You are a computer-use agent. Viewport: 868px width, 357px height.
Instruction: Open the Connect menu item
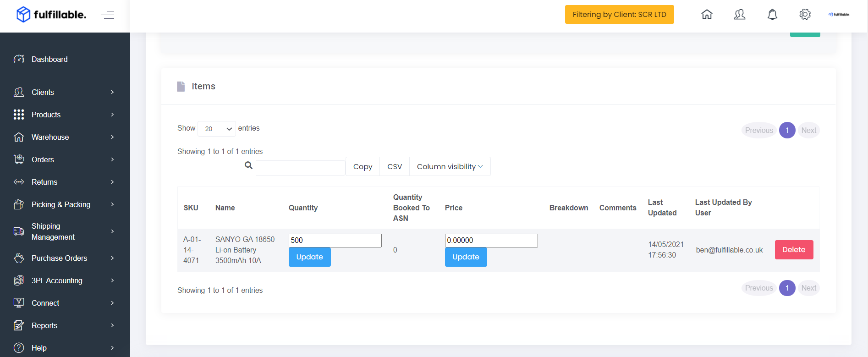(65, 303)
